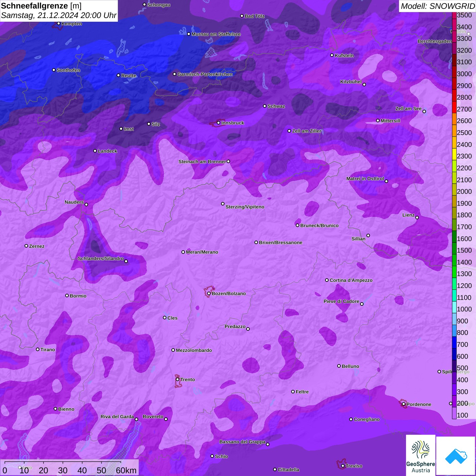Click the Feltre marker dot

(x=293, y=392)
